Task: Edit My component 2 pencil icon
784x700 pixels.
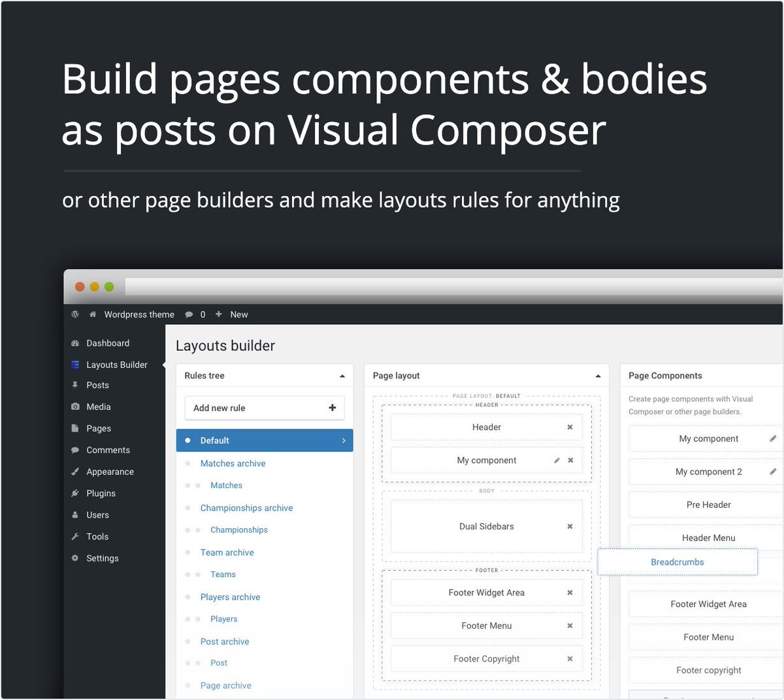Action: pyautogui.click(x=773, y=471)
